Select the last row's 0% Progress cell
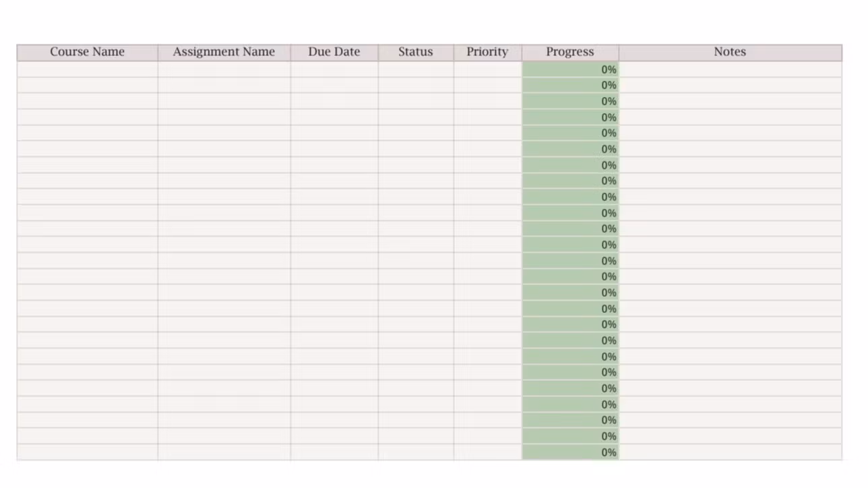868x488 pixels. (570, 452)
